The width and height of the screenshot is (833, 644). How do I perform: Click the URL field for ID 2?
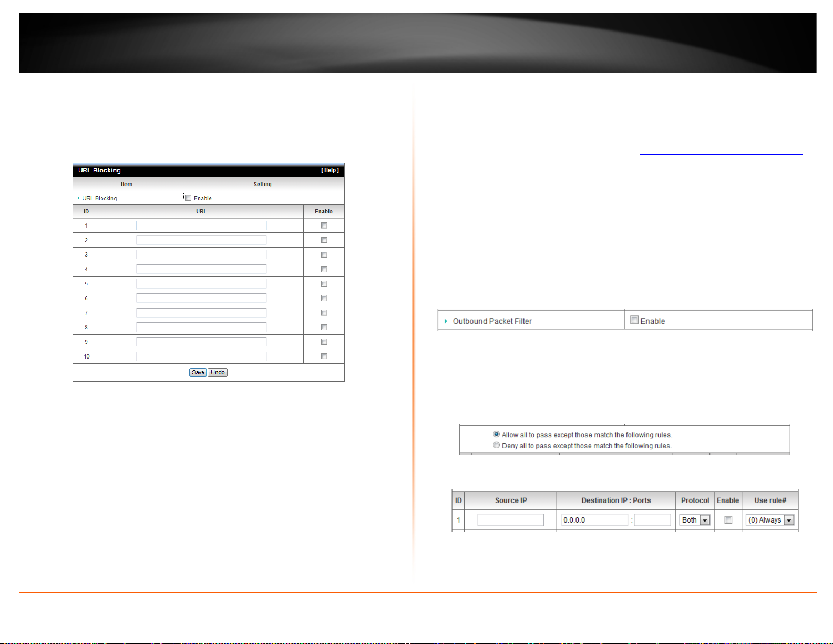pos(201,240)
